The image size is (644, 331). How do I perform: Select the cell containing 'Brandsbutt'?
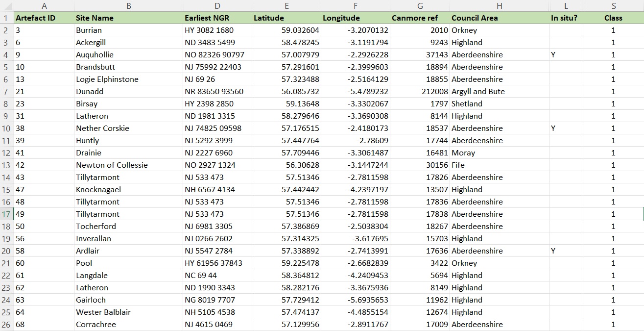click(x=128, y=67)
